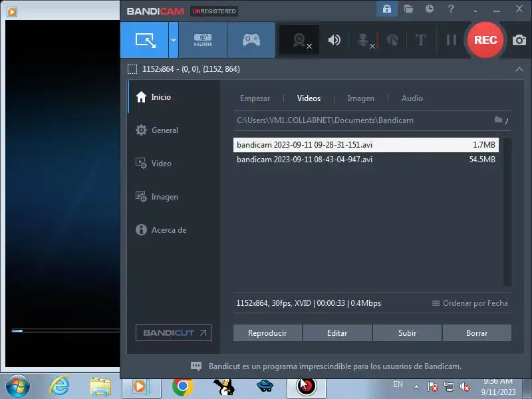This screenshot has height=399, width=532.
Task: Click the Bandicam taskbar icon
Action: pos(307,386)
